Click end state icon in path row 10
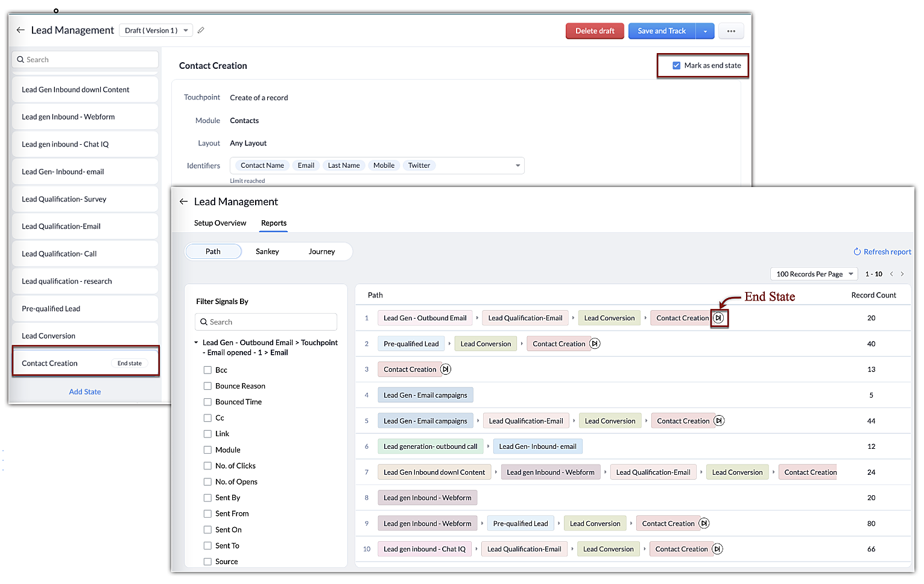Viewport: 924px width, 584px height. 717,549
